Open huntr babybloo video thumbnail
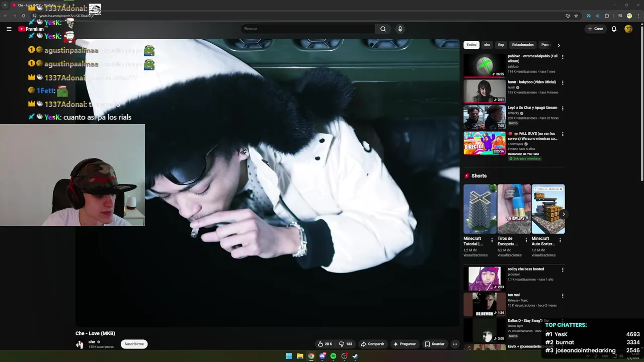 [485, 91]
